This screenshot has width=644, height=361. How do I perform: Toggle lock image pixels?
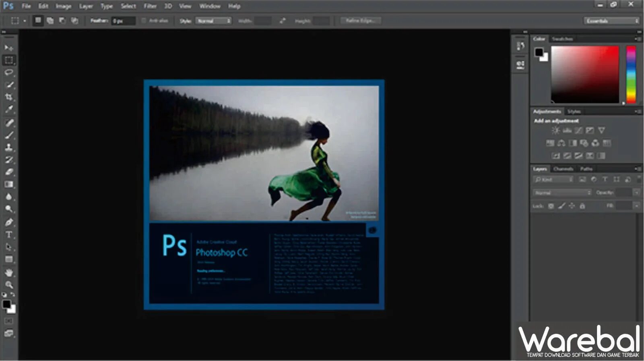click(x=561, y=206)
